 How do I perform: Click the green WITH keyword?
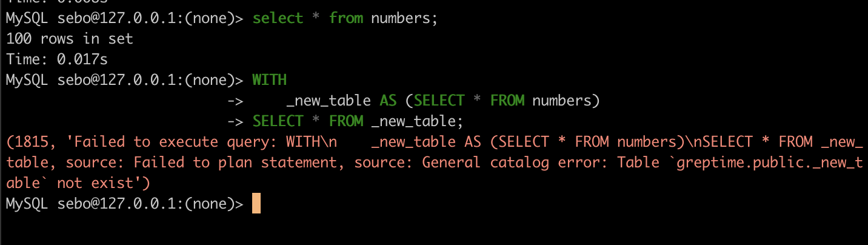[x=269, y=80]
